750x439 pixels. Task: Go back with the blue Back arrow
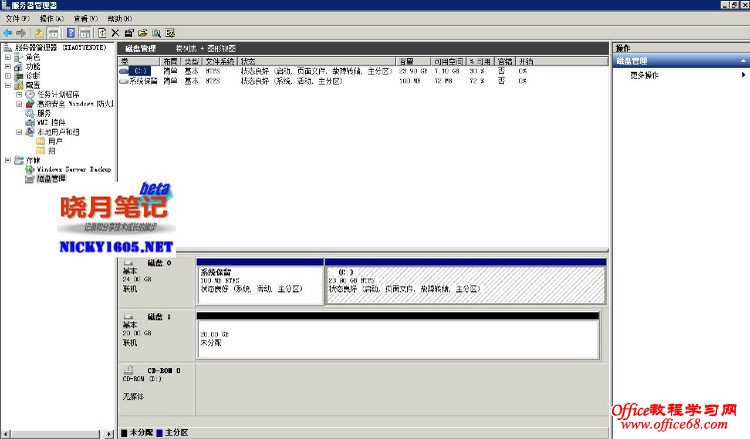pyautogui.click(x=8, y=33)
